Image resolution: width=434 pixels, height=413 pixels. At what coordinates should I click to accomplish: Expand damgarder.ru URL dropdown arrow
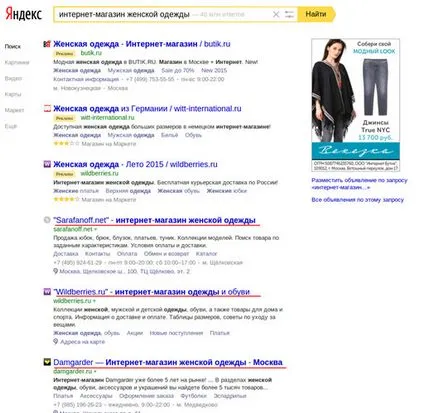pyautogui.click(x=95, y=371)
